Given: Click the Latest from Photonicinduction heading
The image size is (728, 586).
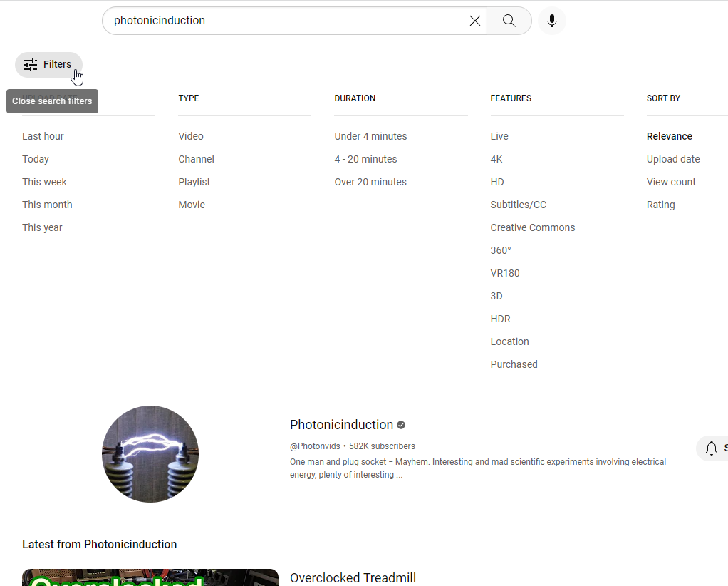Looking at the screenshot, I should (99, 544).
